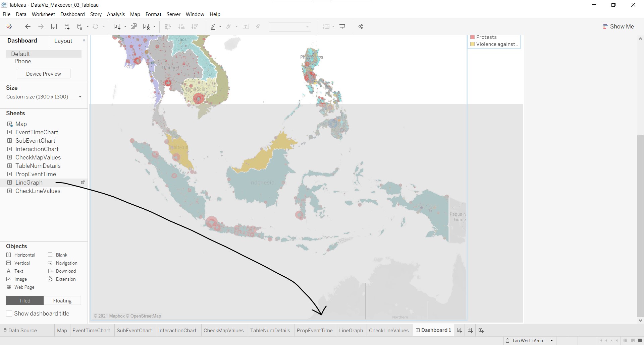Click the New Story tab icon

click(481, 331)
